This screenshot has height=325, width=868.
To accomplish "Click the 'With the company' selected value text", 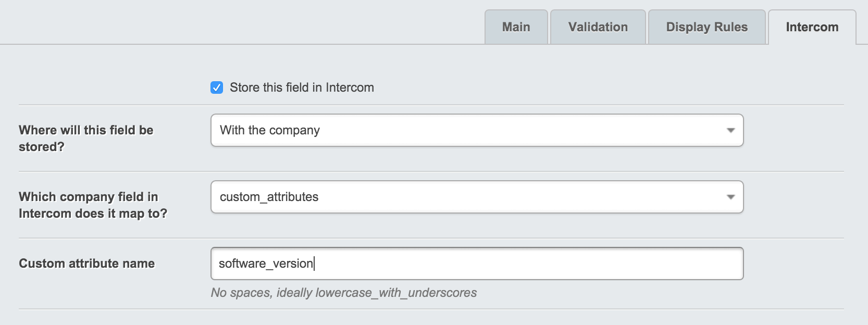I will pyautogui.click(x=269, y=130).
